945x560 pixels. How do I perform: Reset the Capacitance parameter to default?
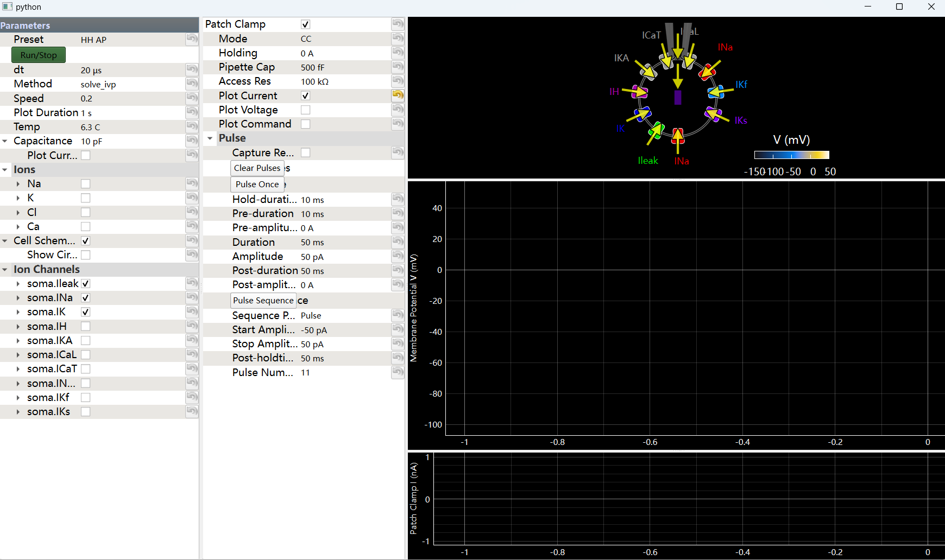192,141
